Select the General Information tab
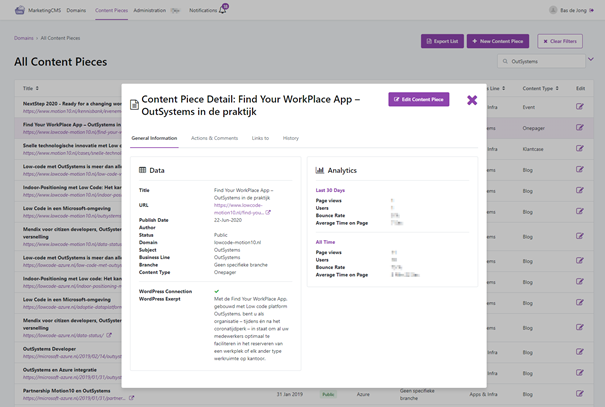This screenshot has width=605, height=407. 154,138
